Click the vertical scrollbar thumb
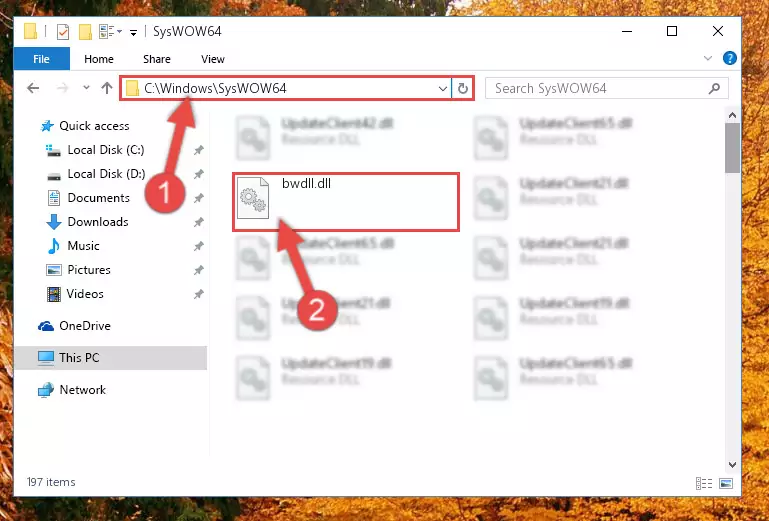Viewport: 769px width, 521px height. tap(732, 148)
